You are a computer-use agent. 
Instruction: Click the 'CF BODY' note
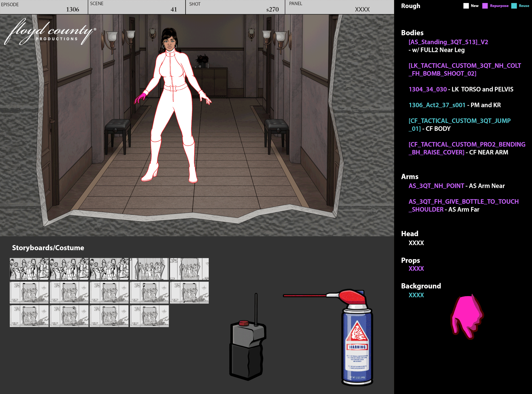point(438,129)
